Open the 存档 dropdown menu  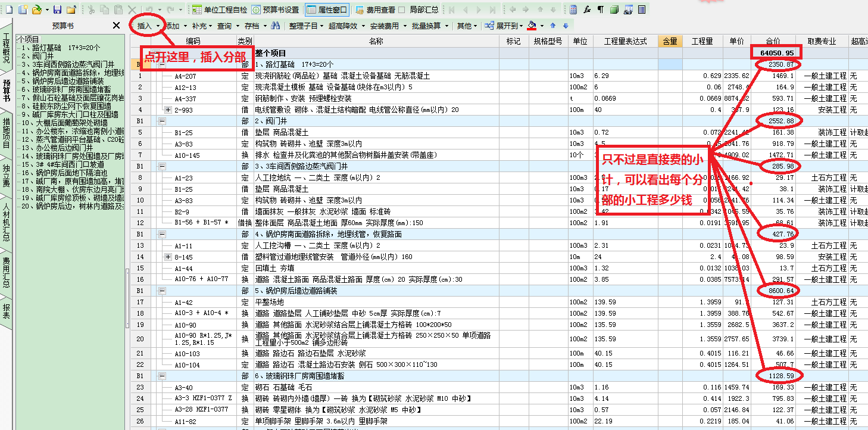click(x=255, y=26)
